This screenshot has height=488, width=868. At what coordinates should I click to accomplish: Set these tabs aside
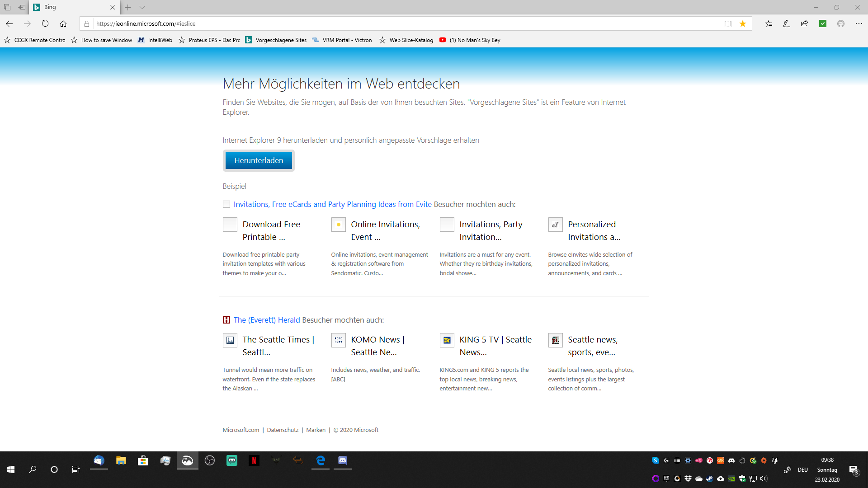(x=22, y=7)
